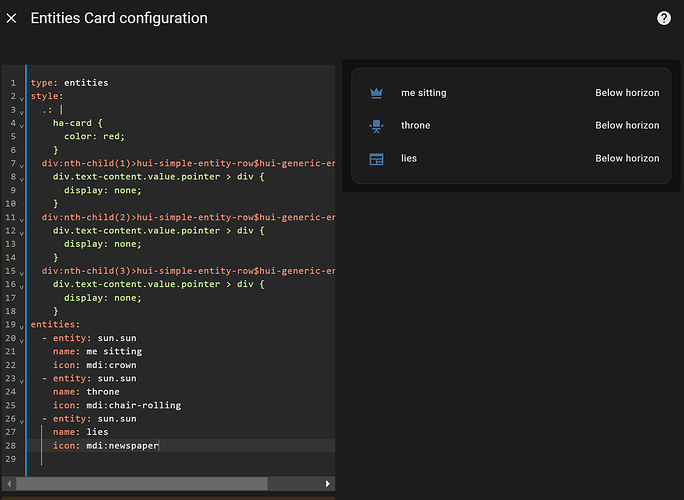Select the throne entity name in preview
The width and height of the screenshot is (684, 500).
(x=416, y=126)
